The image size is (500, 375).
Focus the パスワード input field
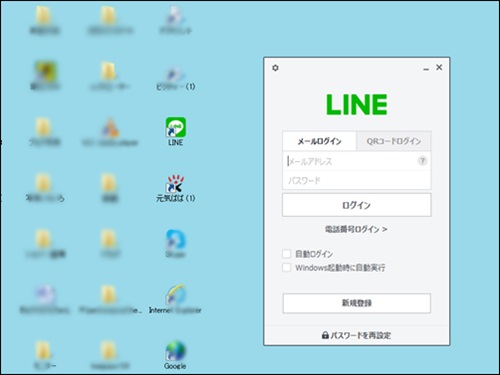point(357,180)
